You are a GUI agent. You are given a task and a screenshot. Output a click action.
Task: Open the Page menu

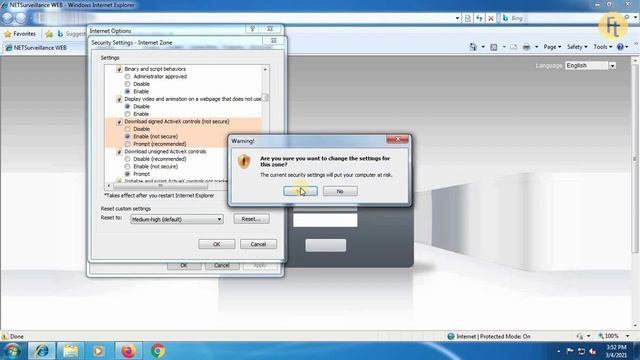tap(552, 47)
